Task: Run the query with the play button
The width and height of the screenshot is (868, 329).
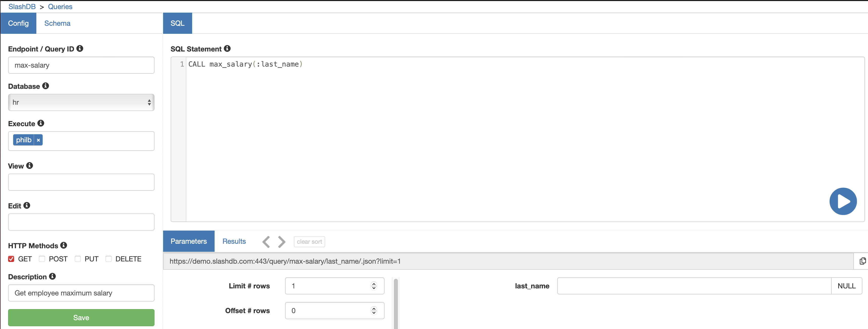Action: [x=843, y=201]
